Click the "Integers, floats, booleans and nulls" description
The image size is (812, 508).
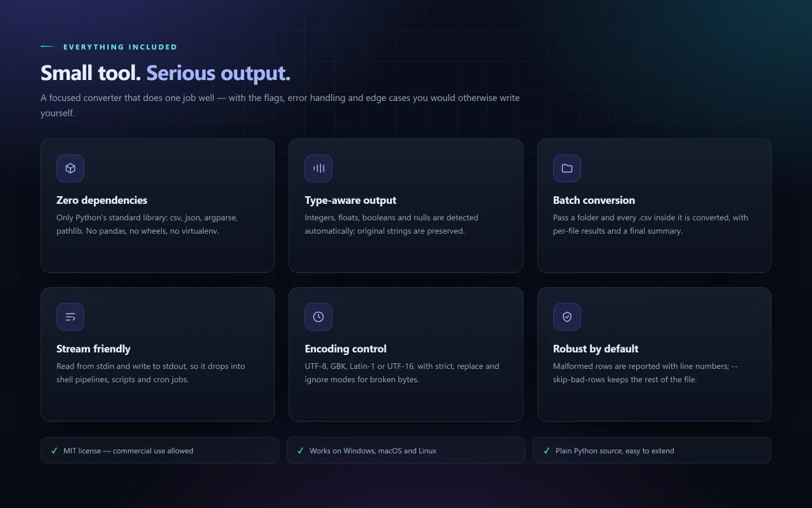(x=391, y=224)
